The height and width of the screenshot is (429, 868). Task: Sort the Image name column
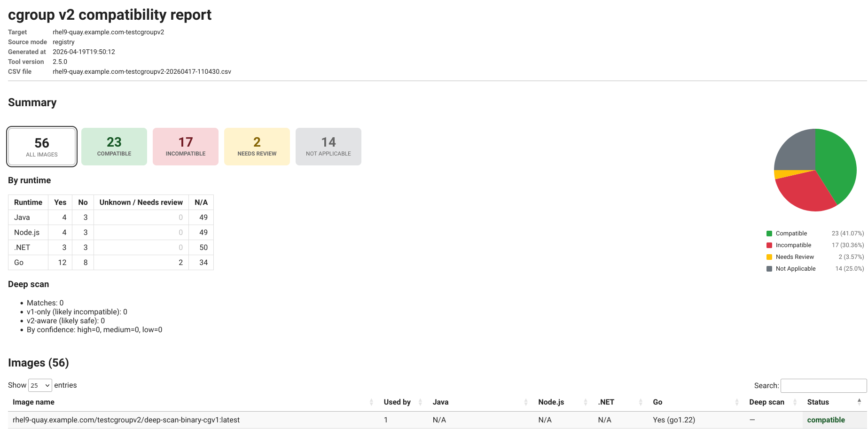tap(33, 402)
